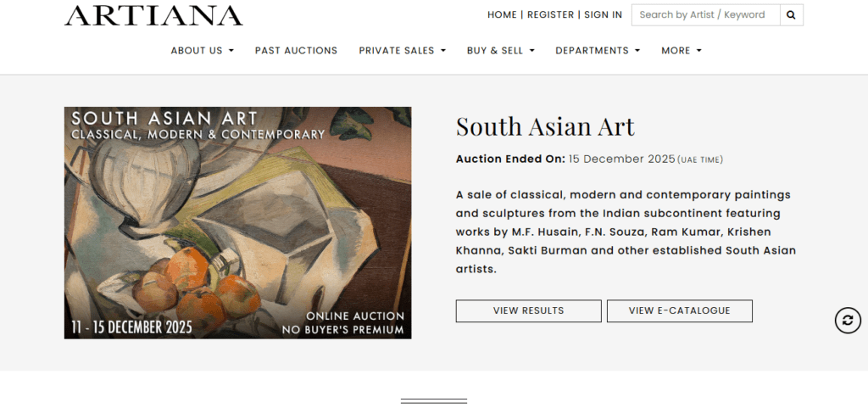This screenshot has height=408, width=868.
Task: Open the Private Sales dropdown menu
Action: 402,51
